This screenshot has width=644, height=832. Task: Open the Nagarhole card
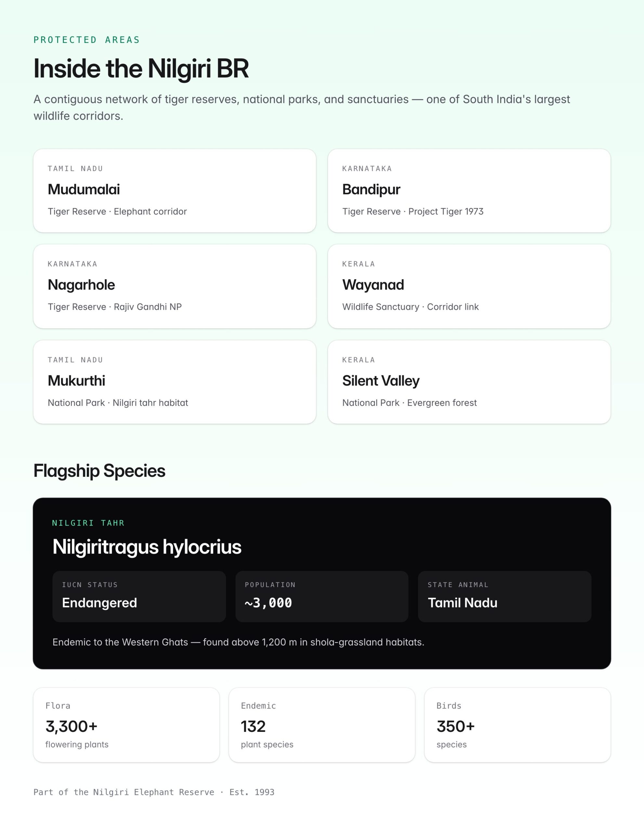click(x=175, y=286)
